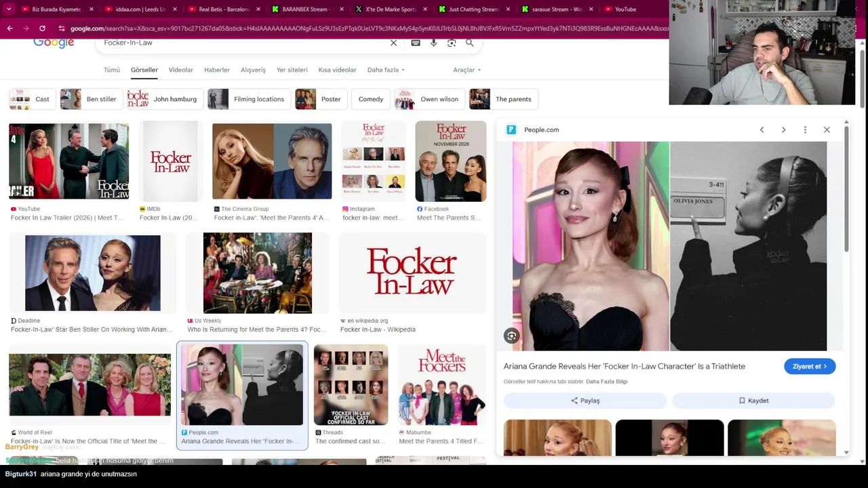The height and width of the screenshot is (488, 868).
Task: Close the BARANBEX Stream tab
Action: point(342,9)
